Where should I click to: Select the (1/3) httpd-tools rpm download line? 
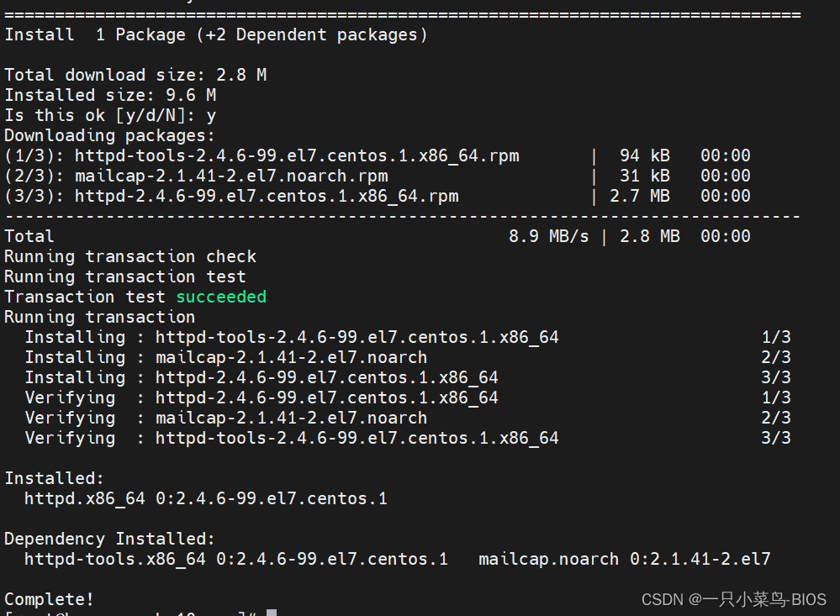[x=378, y=155]
